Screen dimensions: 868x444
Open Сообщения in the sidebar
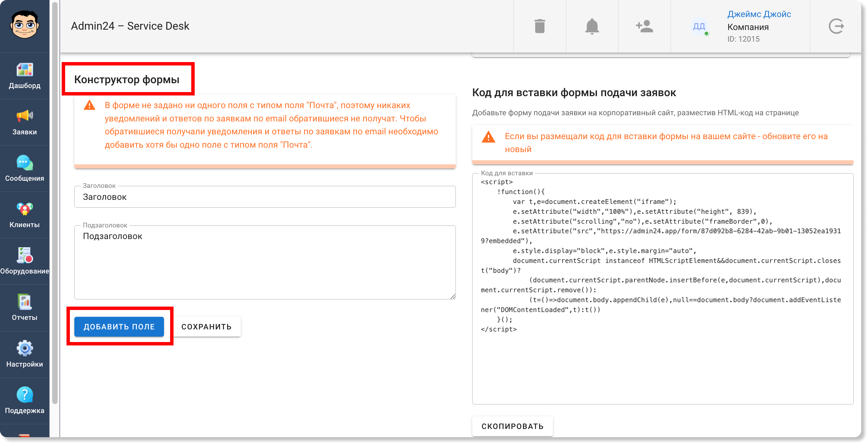(x=25, y=169)
